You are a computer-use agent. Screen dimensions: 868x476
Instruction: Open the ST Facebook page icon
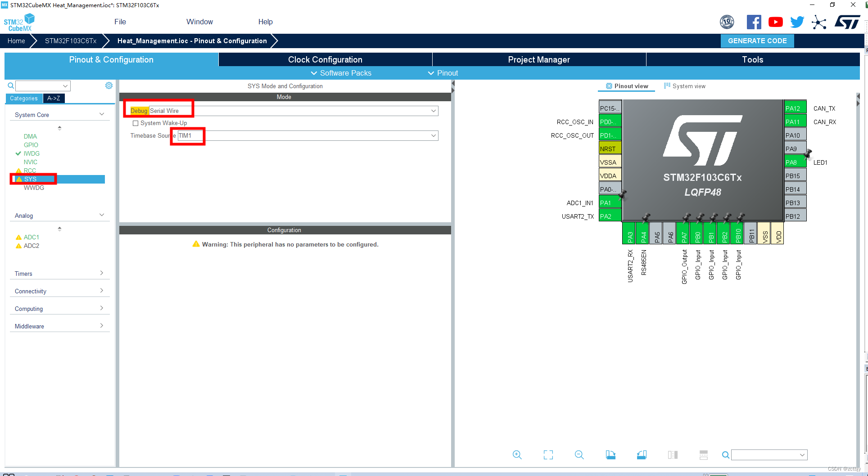point(754,22)
